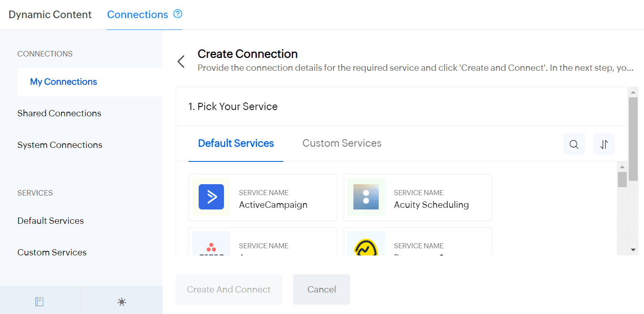Image resolution: width=644 pixels, height=314 pixels.
Task: Go to Default Services under sidebar SERVICES
Action: (51, 221)
